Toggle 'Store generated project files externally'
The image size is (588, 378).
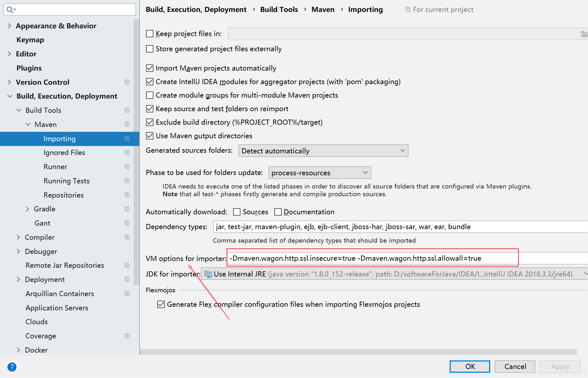tap(150, 49)
